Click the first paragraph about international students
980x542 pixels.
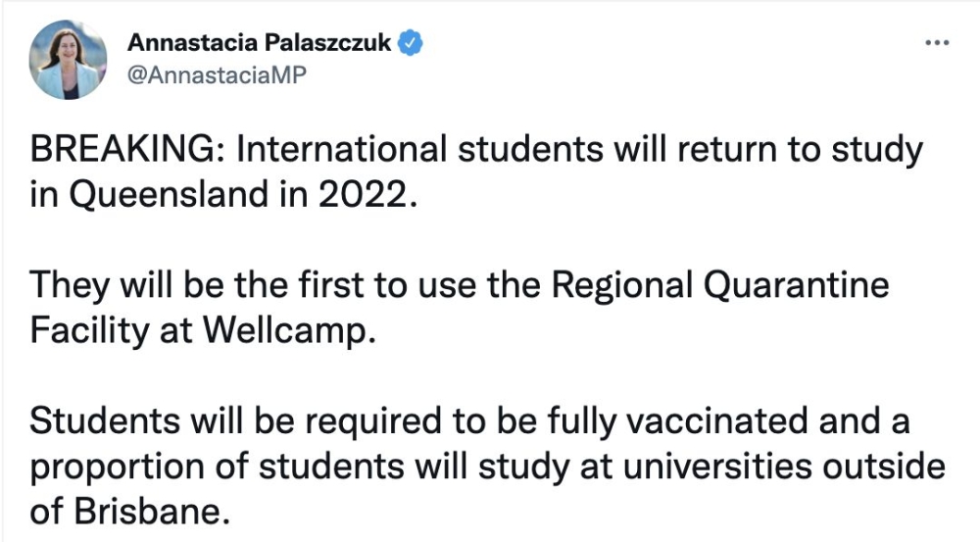[x=476, y=172]
